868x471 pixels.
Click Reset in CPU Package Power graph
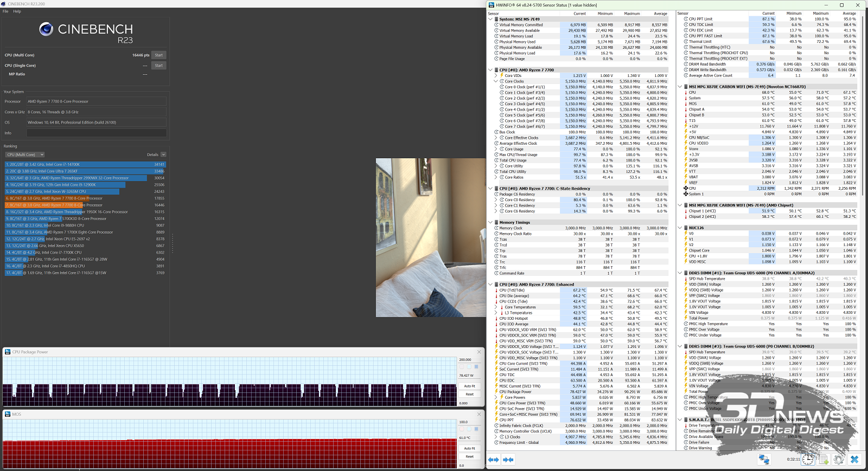click(469, 394)
